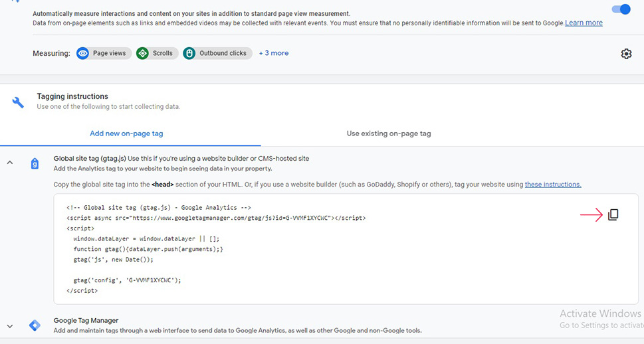Click the window.dataLayer code line
This screenshot has width=644, height=344.
click(x=146, y=239)
